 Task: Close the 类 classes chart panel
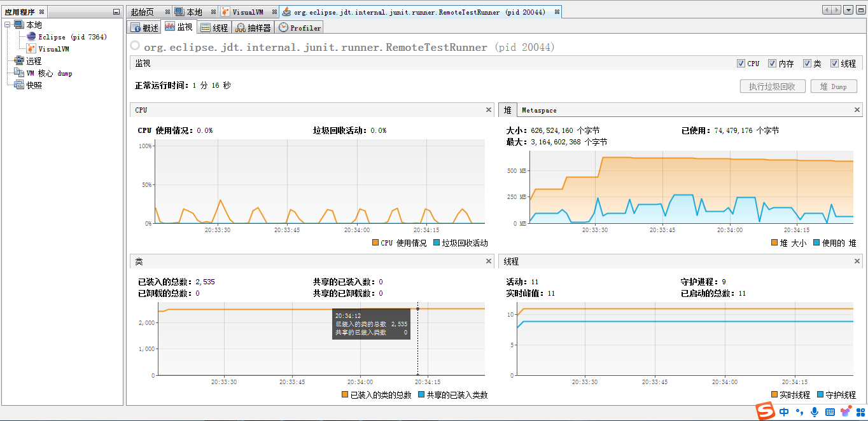click(x=489, y=261)
